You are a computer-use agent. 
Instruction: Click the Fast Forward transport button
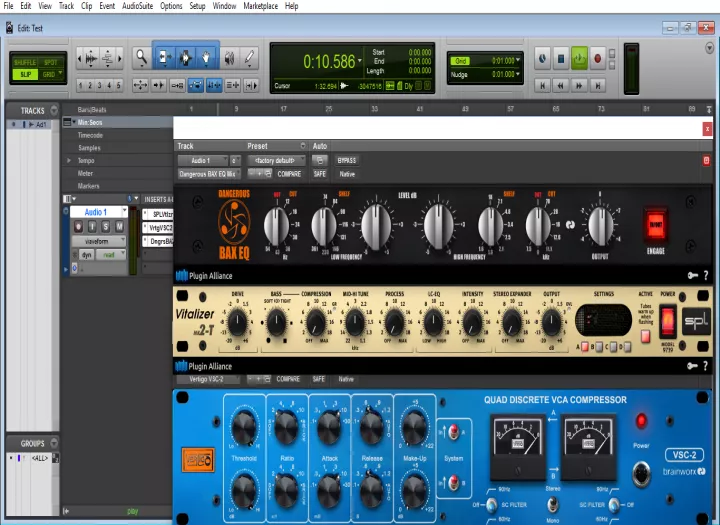click(x=579, y=85)
